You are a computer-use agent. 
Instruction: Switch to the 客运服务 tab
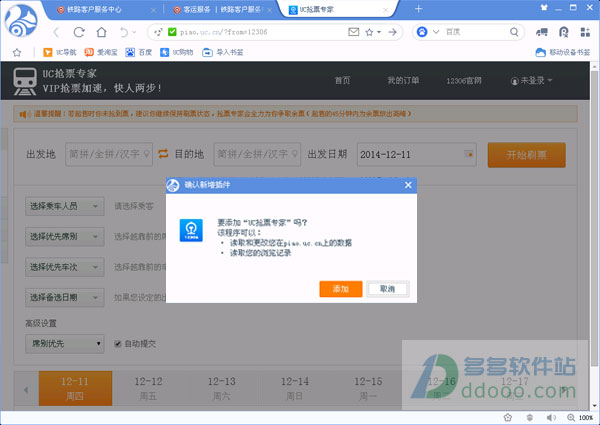222,10
